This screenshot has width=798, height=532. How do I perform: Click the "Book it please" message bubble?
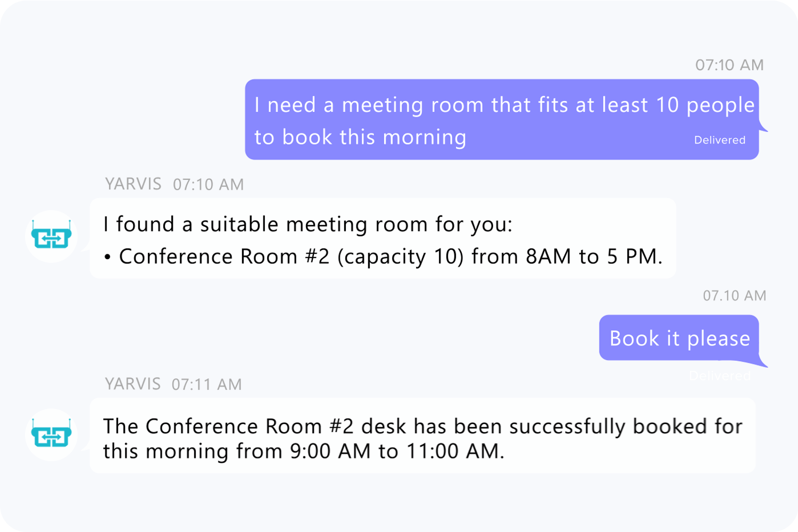click(679, 338)
